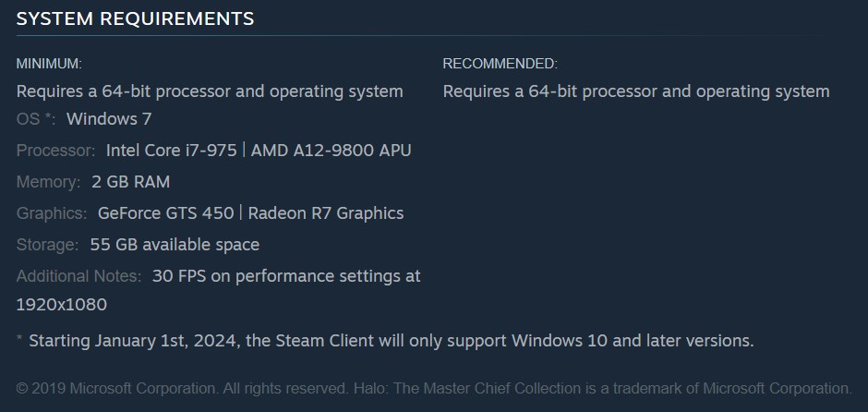
Task: Click the Steam Client Windows 10 footnote
Action: tap(385, 340)
